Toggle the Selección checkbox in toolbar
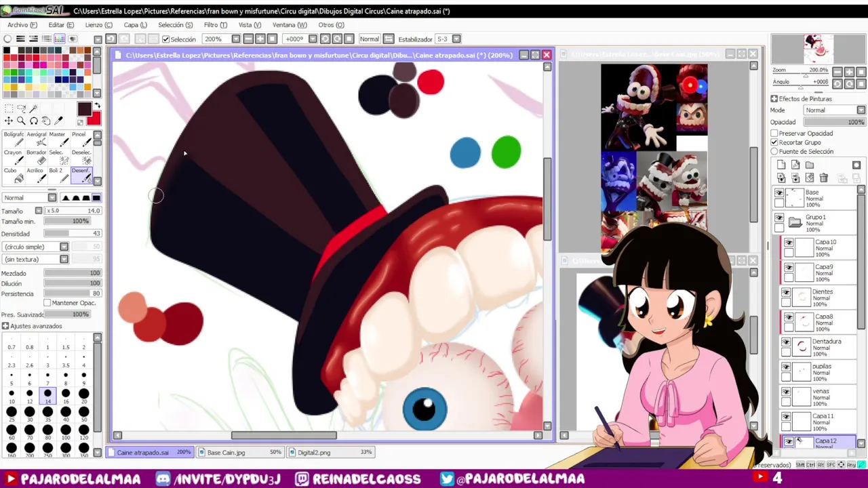868x488 pixels. pyautogui.click(x=166, y=39)
